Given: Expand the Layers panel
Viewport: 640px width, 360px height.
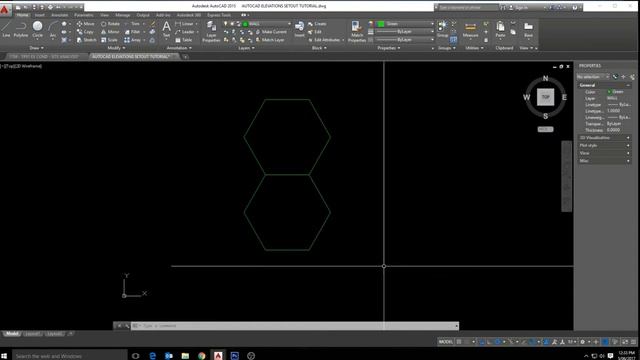Looking at the screenshot, I should pyautogui.click(x=246, y=48).
